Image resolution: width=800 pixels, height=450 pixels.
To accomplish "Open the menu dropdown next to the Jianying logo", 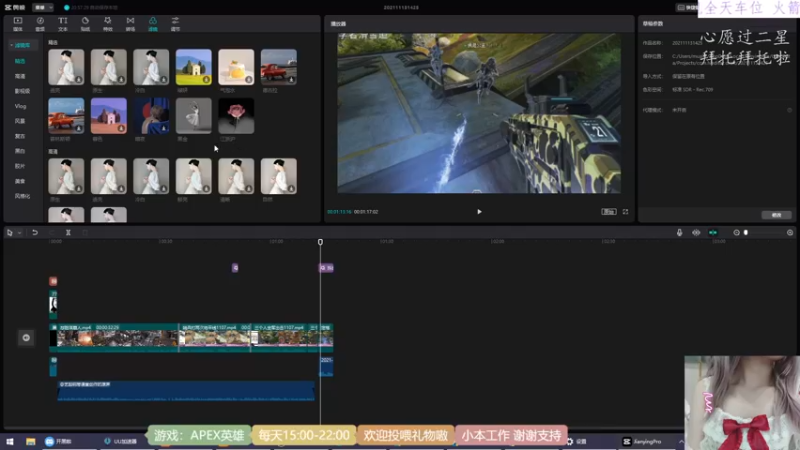I will click(x=43, y=8).
